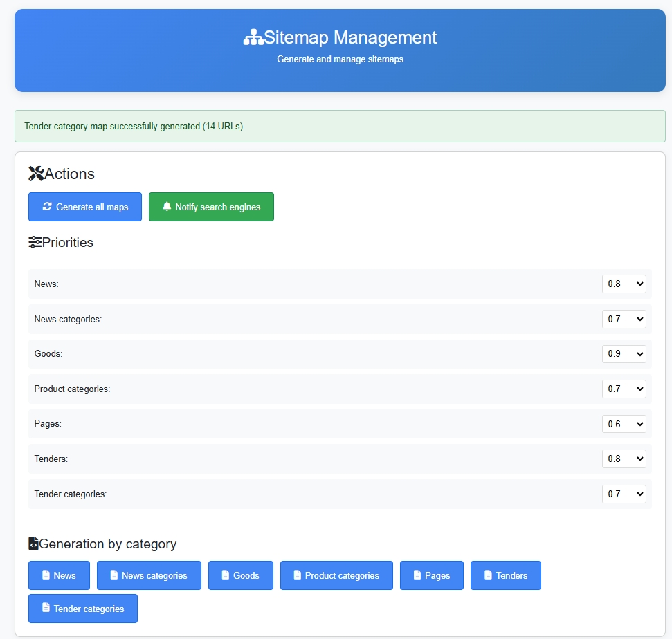Generate the Tenders sitemap
672x639 pixels.
[505, 575]
